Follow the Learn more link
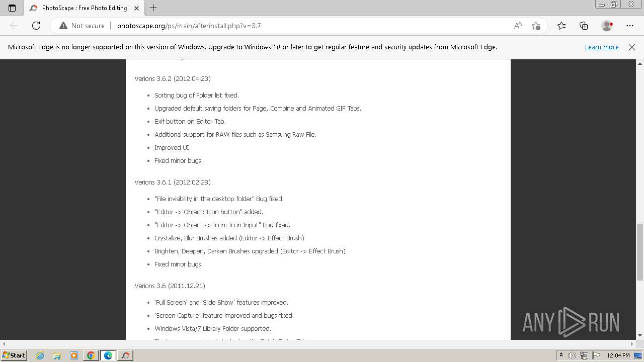Image resolution: width=644 pixels, height=362 pixels. click(602, 47)
